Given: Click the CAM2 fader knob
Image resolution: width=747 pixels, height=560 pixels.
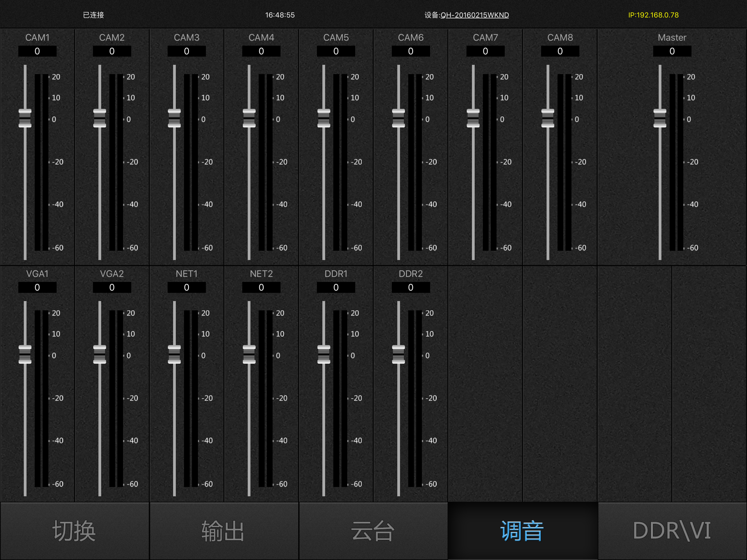Looking at the screenshot, I should (100, 118).
